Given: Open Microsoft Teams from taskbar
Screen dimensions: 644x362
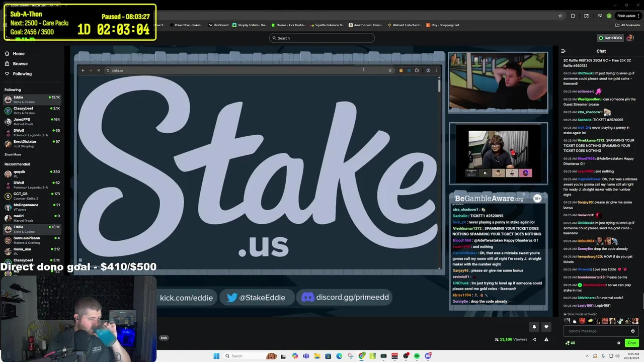Looking at the screenshot, I should pyautogui.click(x=306, y=356).
